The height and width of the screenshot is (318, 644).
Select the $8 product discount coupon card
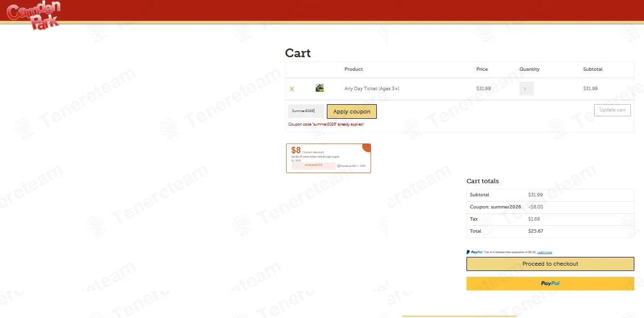point(328,158)
